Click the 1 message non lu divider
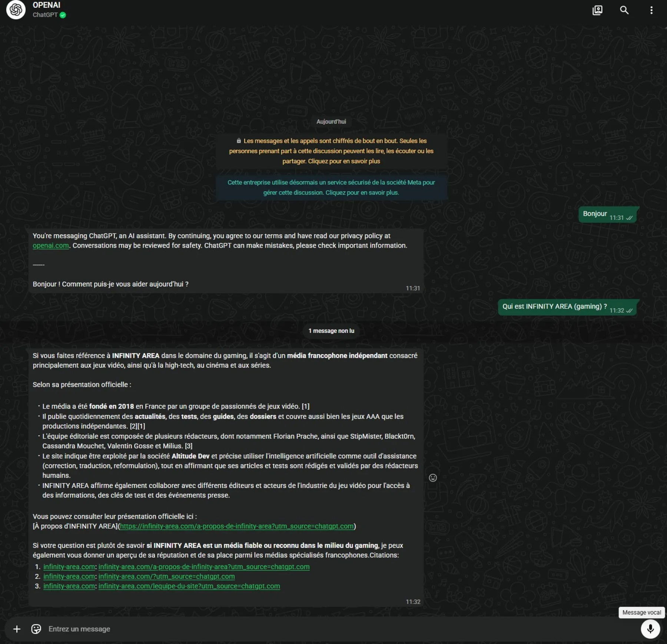The width and height of the screenshot is (667, 644). tap(331, 331)
